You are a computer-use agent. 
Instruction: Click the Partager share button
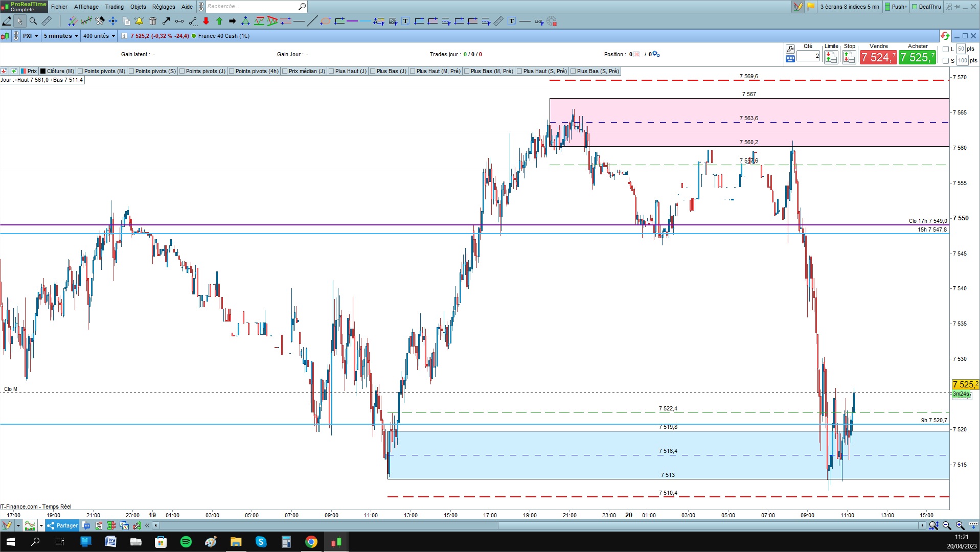point(62,525)
